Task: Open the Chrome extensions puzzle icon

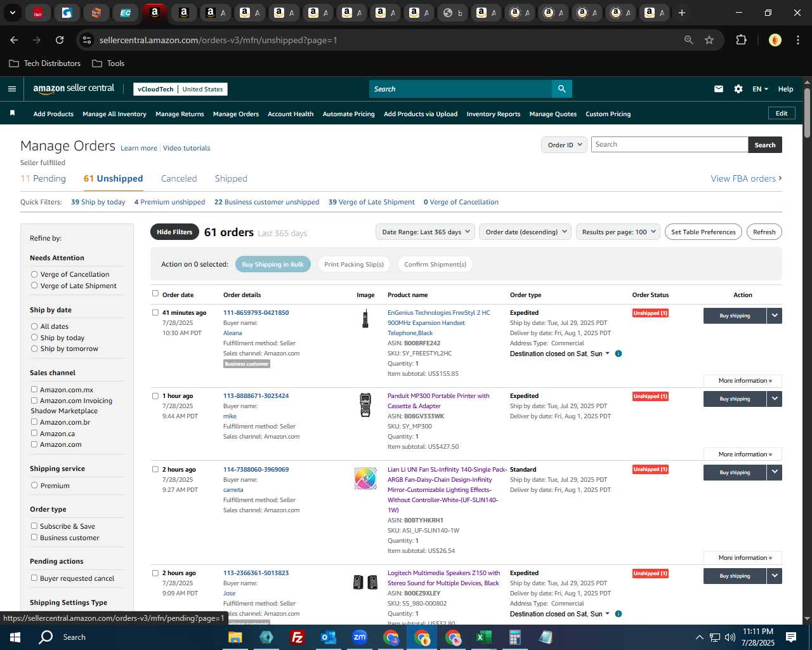Action: (x=741, y=40)
